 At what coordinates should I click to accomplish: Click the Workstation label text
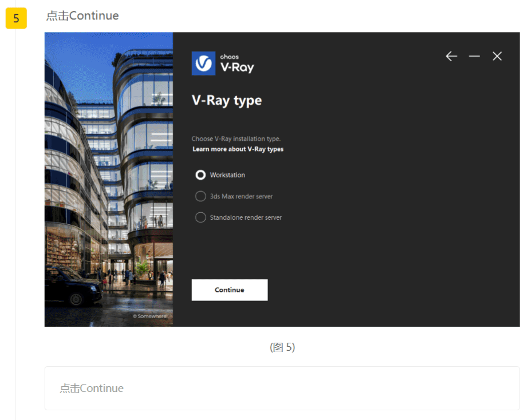pyautogui.click(x=227, y=175)
